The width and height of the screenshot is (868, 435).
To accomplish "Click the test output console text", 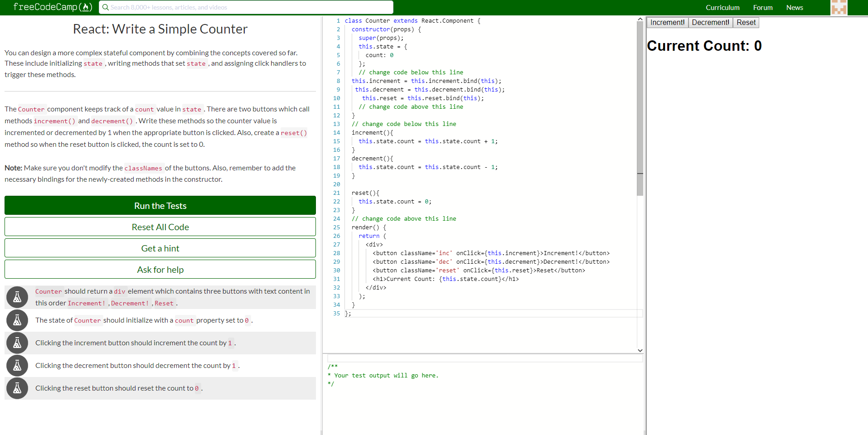I will point(383,375).
